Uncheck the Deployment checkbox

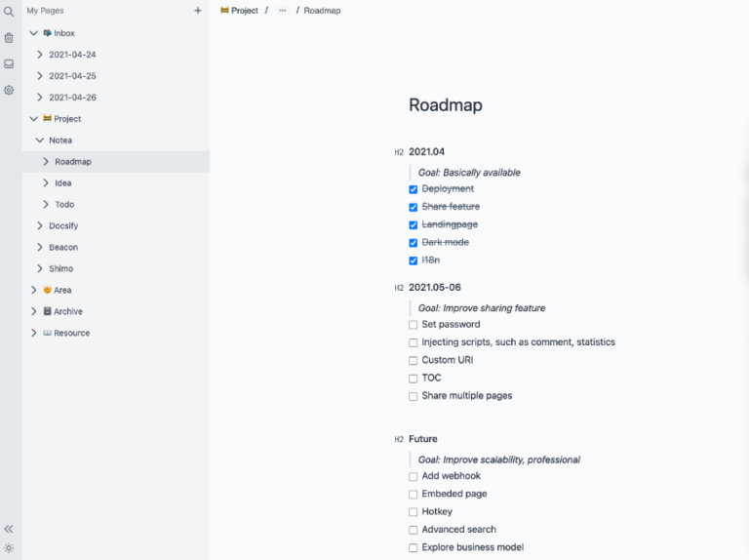414,189
